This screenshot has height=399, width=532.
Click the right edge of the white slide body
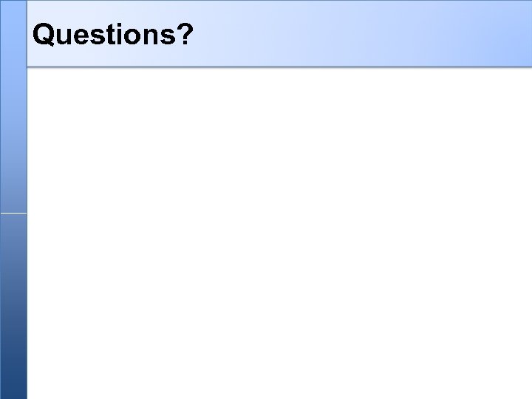point(527,233)
